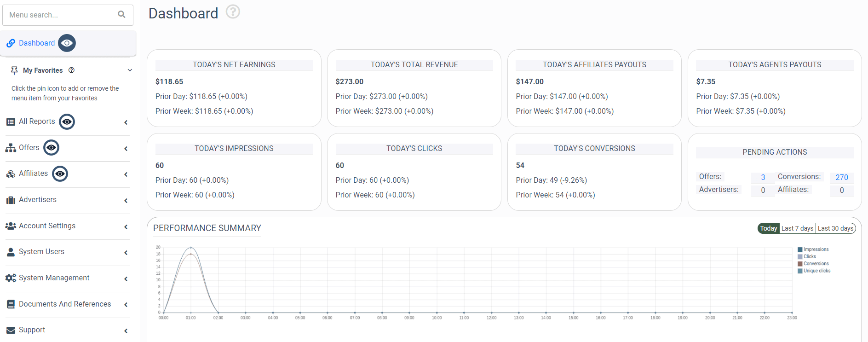Open the Account Settings menu label

point(47,226)
